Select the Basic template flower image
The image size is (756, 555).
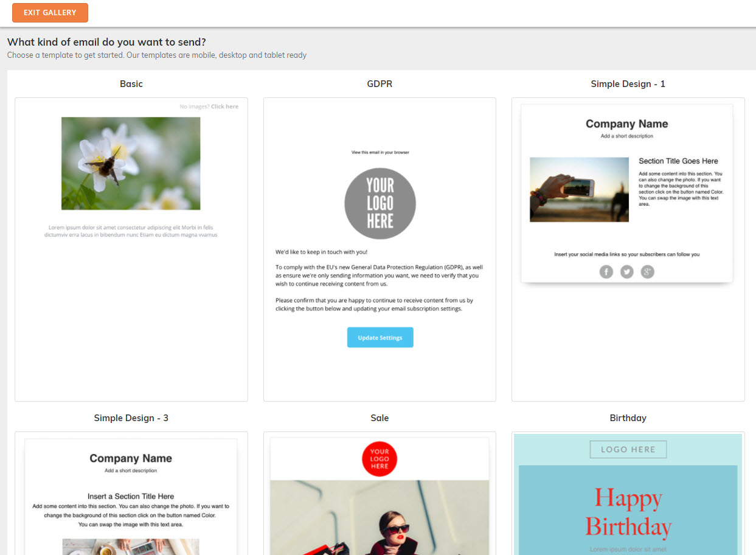(131, 164)
